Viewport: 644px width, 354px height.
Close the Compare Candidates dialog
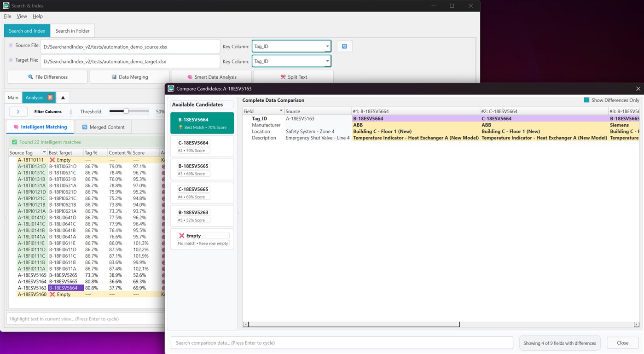click(x=638, y=88)
